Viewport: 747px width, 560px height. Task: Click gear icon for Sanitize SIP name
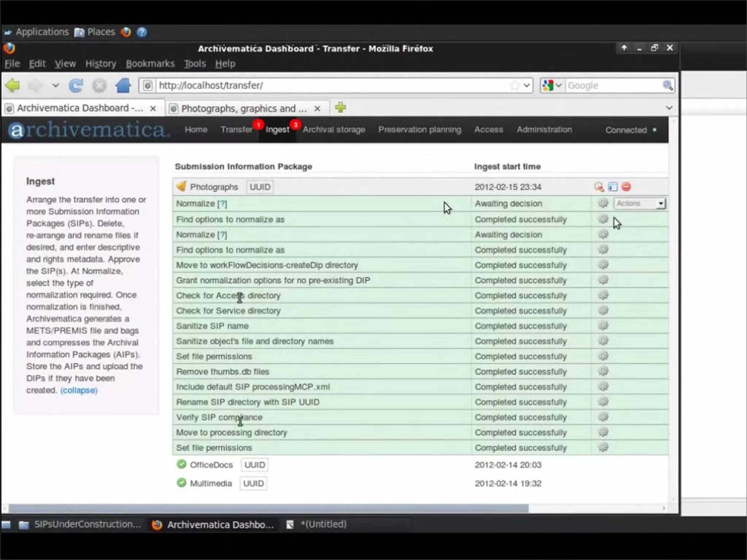[603, 326]
